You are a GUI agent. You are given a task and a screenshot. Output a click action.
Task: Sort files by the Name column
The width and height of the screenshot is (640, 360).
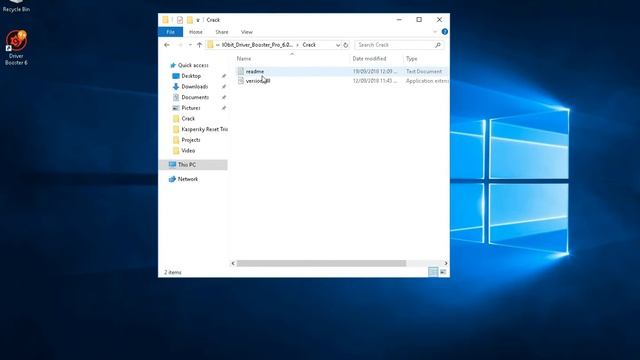pyautogui.click(x=244, y=59)
